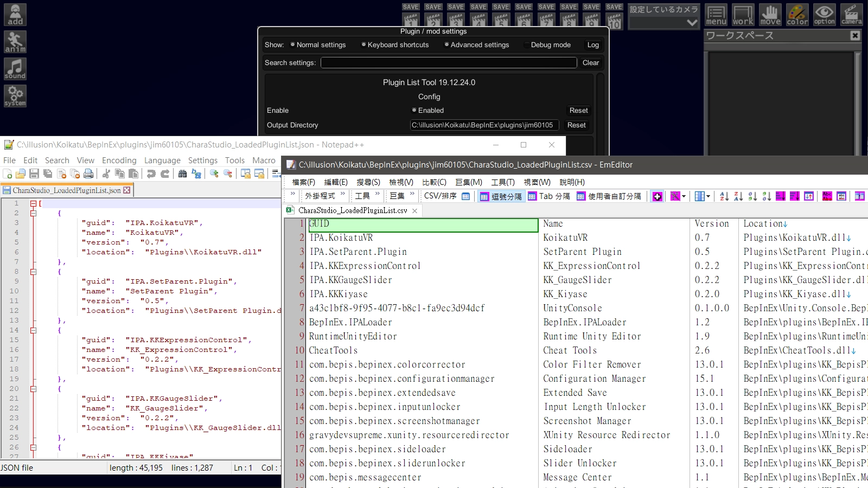Click Replace icon in Notepad++ toolbar

coord(196,174)
